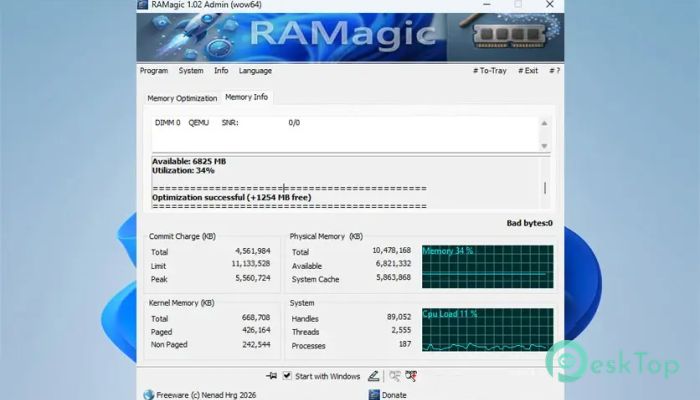Click the Commit Charge limit value 11,133,528
This screenshot has height=400, width=700.
(250, 264)
